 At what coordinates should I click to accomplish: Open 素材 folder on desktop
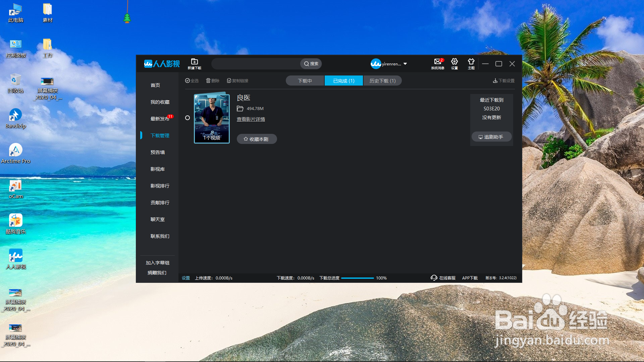[x=48, y=13]
